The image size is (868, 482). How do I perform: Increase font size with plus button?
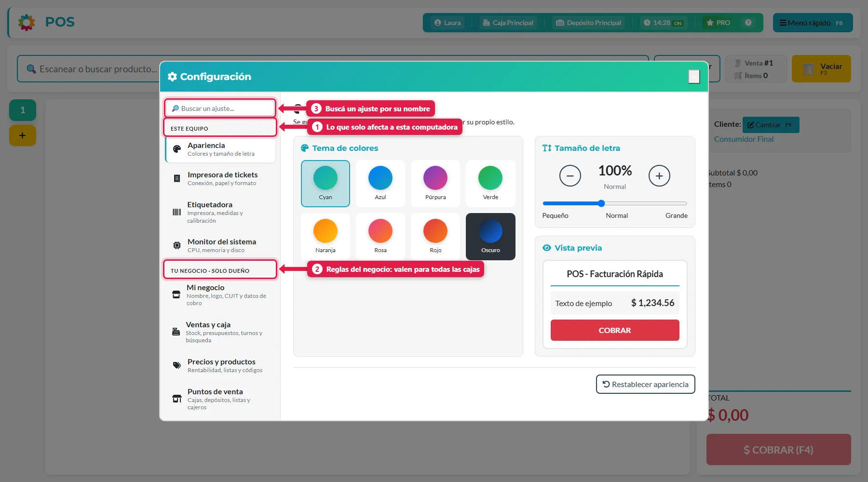tap(659, 176)
